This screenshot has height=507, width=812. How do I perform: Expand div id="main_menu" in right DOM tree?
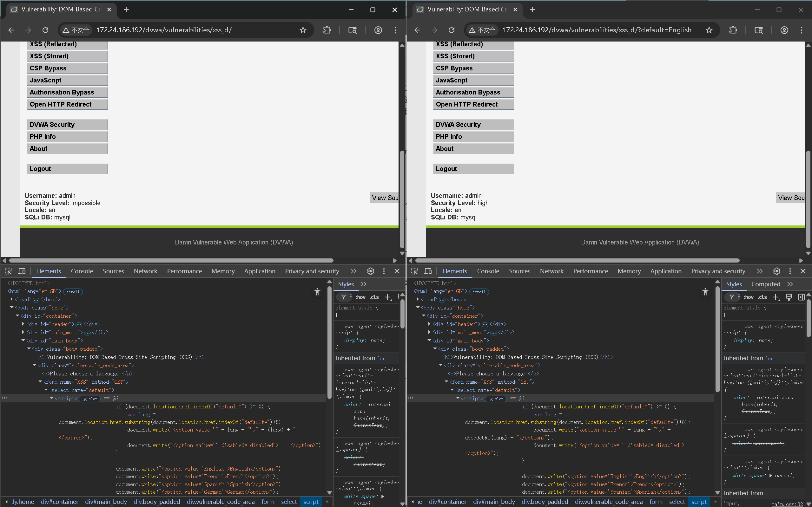point(430,332)
